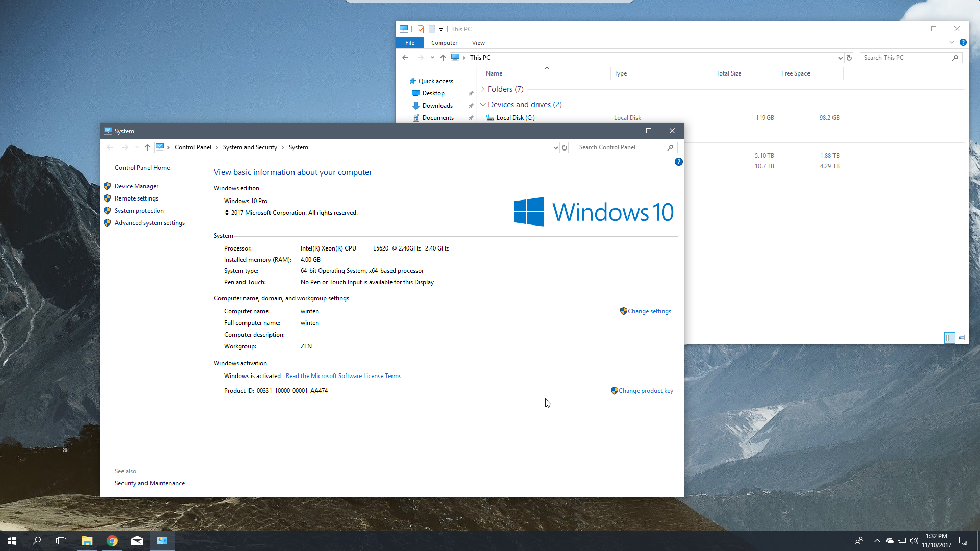Select Local Disk (C:) drive
Image resolution: width=980 pixels, height=551 pixels.
pyautogui.click(x=516, y=118)
